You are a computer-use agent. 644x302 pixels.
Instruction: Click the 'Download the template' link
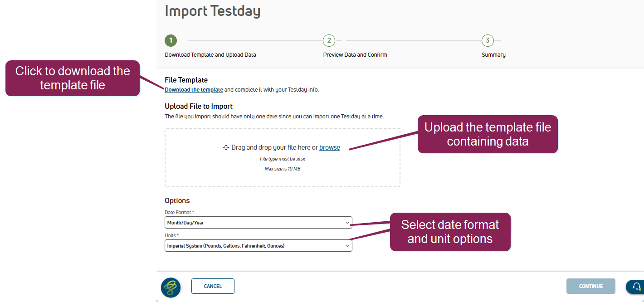[194, 90]
